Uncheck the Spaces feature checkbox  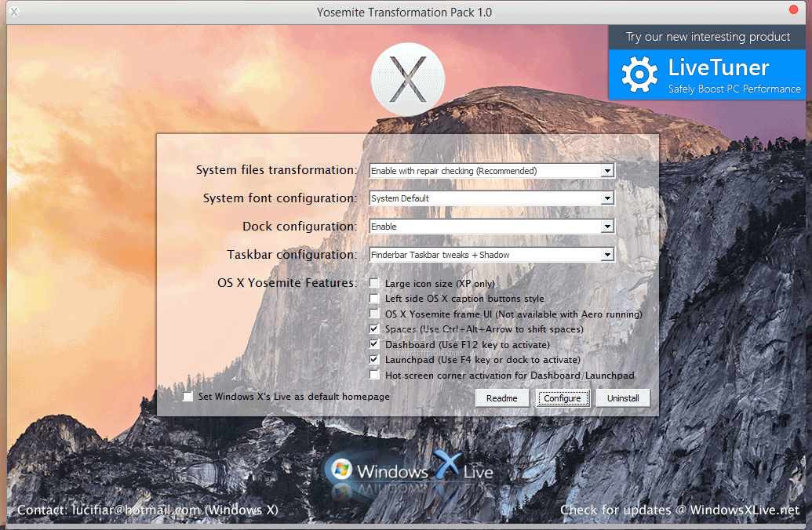click(374, 329)
